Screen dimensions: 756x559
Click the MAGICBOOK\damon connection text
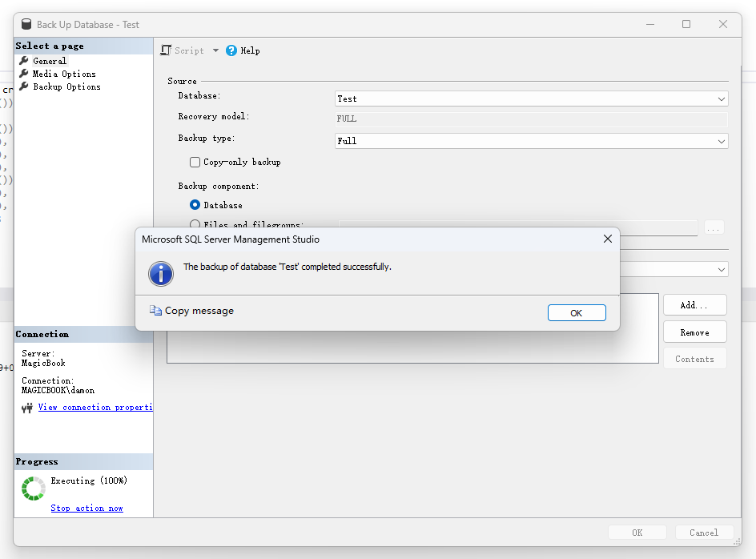point(58,390)
